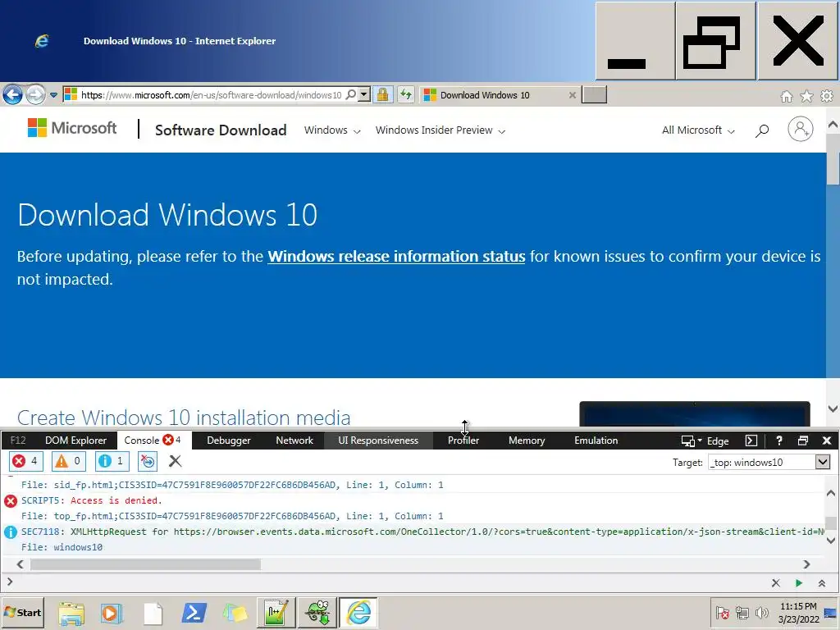
Task: Open the Start menu
Action: point(22,612)
